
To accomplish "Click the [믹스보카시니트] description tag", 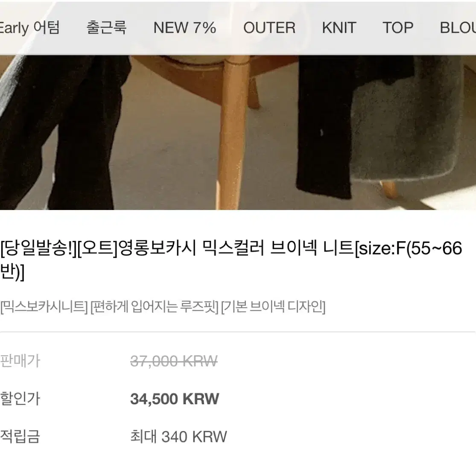I will point(44,307).
